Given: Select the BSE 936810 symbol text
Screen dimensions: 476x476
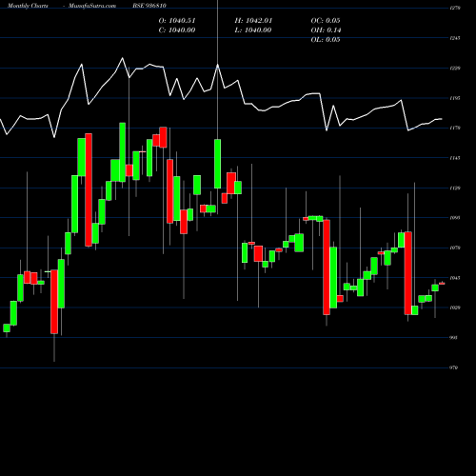Looking at the screenshot, I should [149, 6].
